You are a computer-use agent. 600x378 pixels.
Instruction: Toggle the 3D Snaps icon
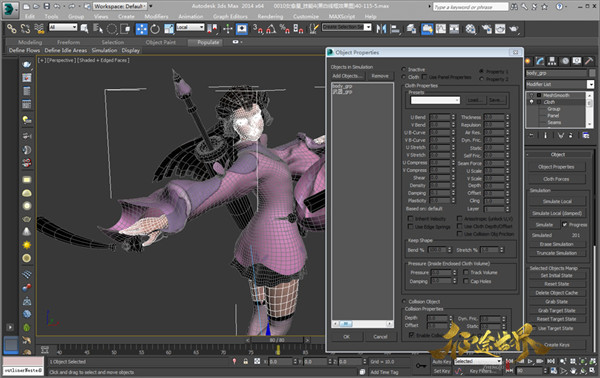click(258, 29)
